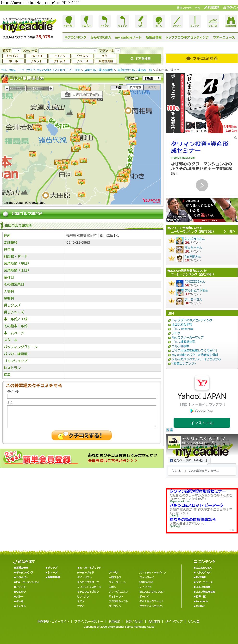Click プライバシーポリシー footer link
This screenshot has height=644, width=238.
click(x=88, y=621)
